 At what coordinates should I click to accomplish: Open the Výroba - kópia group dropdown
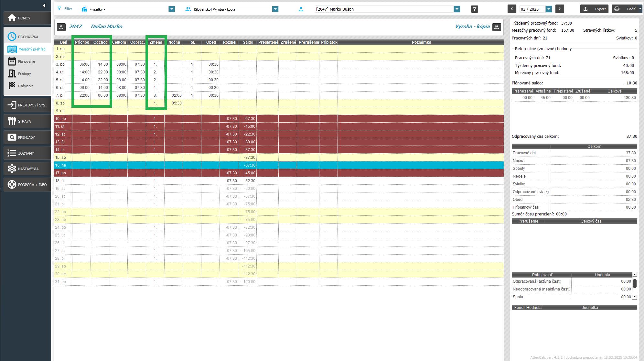click(275, 9)
